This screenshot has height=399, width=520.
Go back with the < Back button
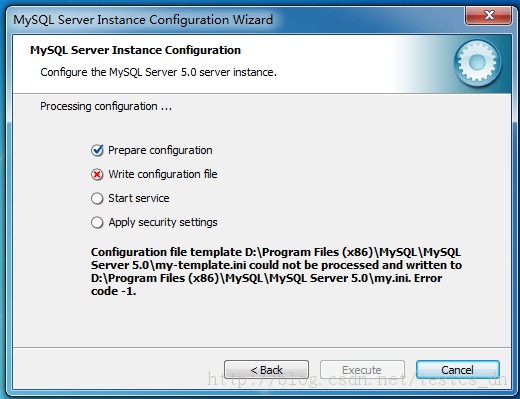coord(266,370)
